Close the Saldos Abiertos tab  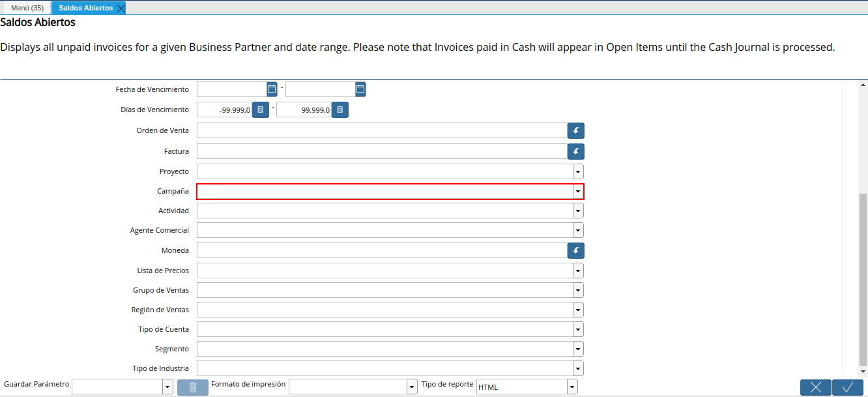[x=121, y=8]
